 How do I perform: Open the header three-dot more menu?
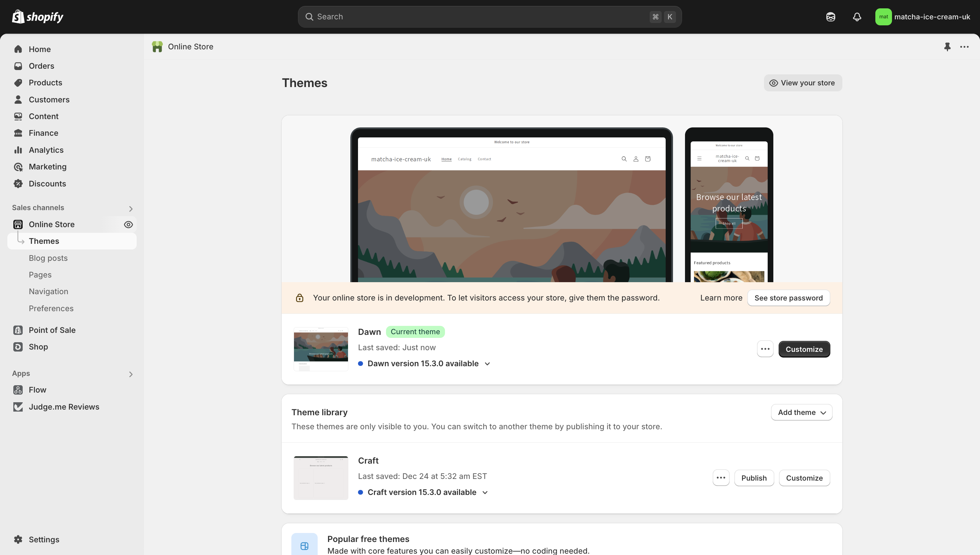tap(964, 46)
